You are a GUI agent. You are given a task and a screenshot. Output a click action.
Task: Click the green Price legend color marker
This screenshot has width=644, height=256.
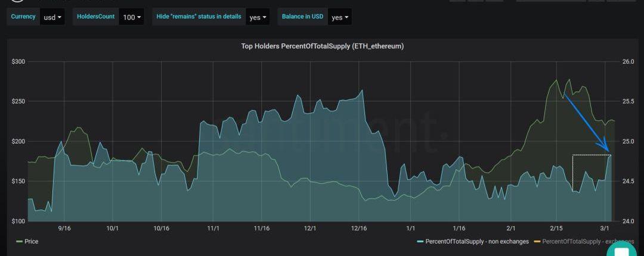click(x=19, y=242)
